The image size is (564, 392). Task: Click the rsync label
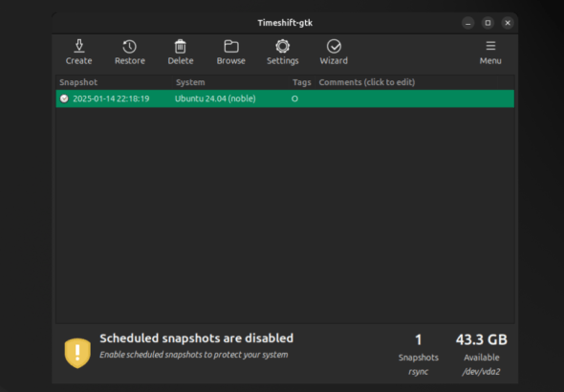tap(419, 372)
